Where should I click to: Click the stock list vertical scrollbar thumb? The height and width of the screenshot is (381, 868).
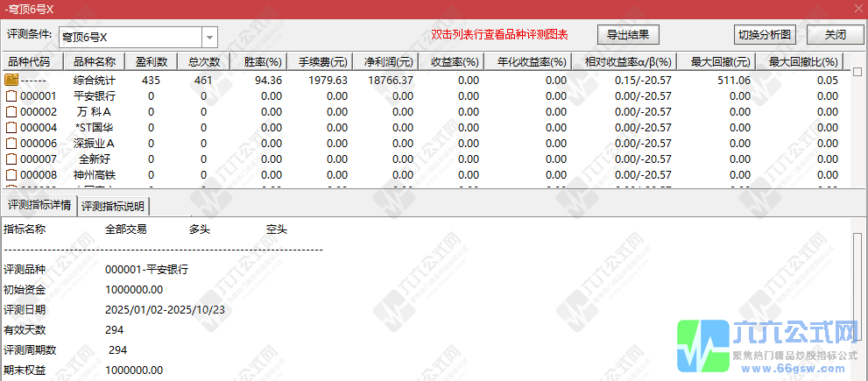857,72
